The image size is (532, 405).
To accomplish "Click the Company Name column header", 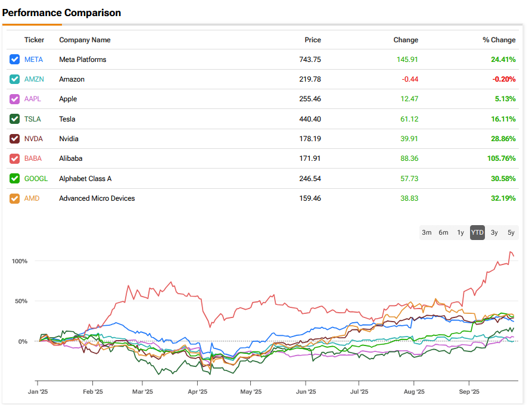I will (x=85, y=40).
